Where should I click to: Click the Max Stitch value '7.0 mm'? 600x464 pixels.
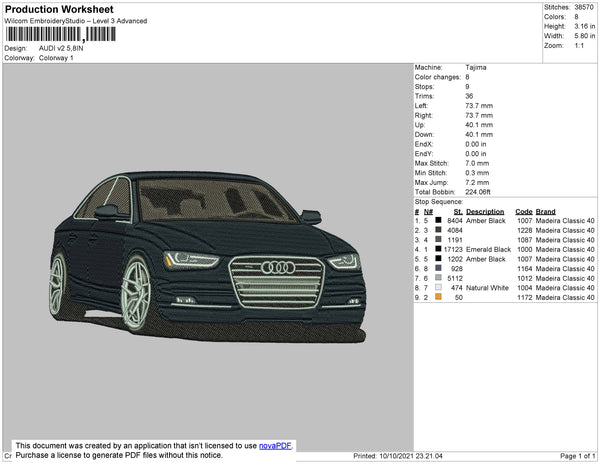477,163
